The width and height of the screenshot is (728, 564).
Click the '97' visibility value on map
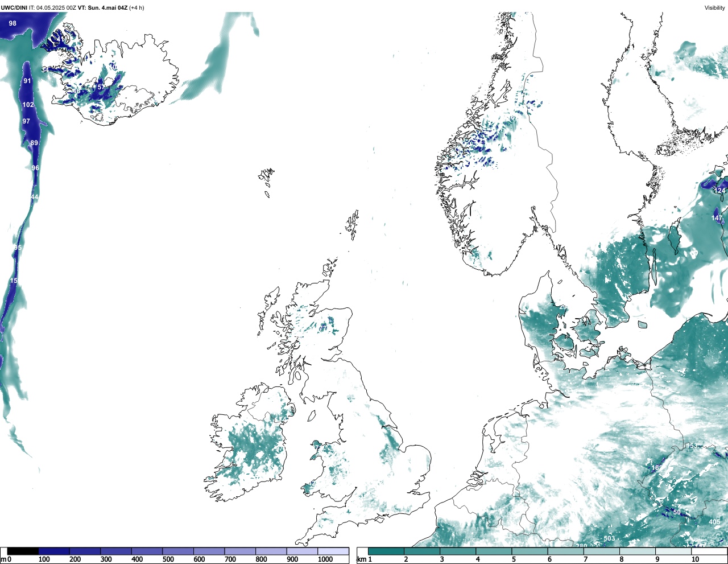26,122
